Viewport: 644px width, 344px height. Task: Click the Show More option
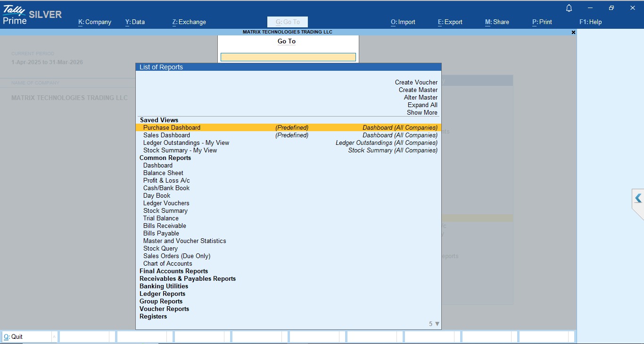[422, 112]
